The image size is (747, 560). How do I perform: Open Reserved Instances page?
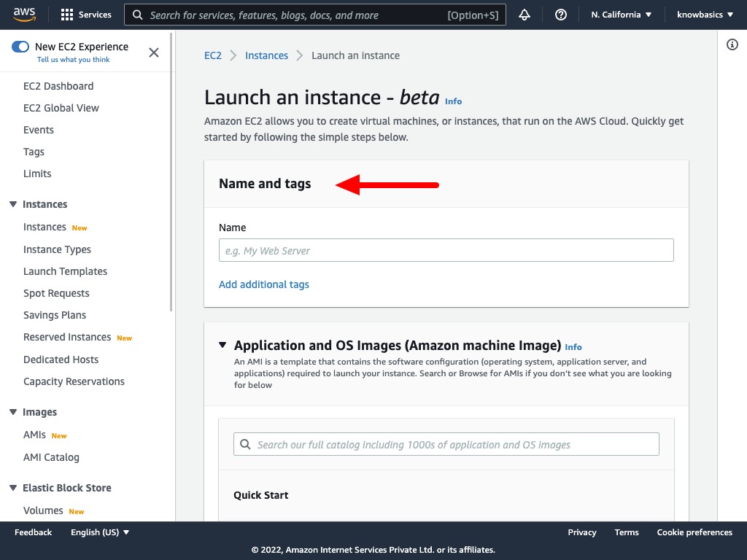click(x=67, y=337)
